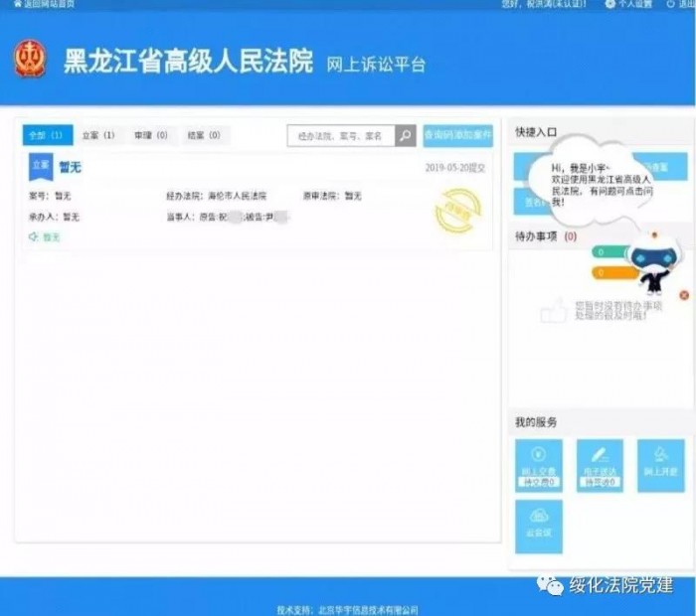696x616 pixels.
Task: Click 经办法院: 海伦市人民法院 text
Action: pos(216,196)
